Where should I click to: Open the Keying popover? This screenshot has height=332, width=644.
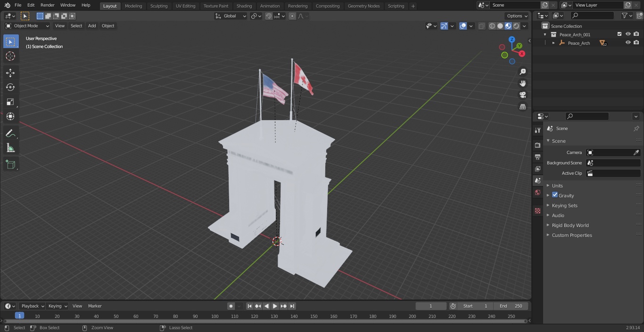58,306
